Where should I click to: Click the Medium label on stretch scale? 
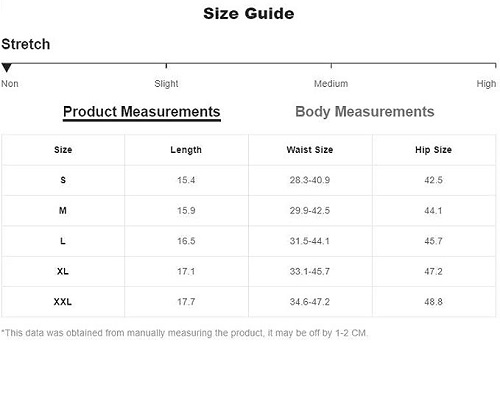coord(331,84)
